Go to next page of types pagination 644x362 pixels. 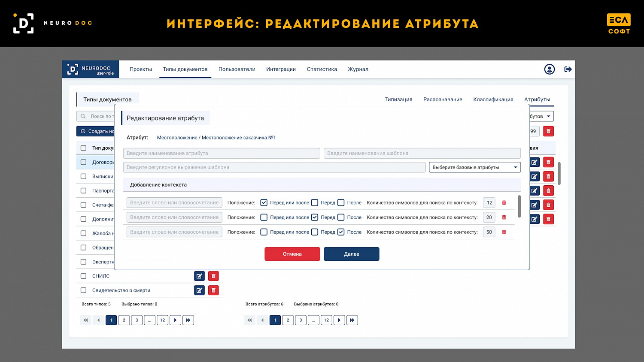point(175,320)
